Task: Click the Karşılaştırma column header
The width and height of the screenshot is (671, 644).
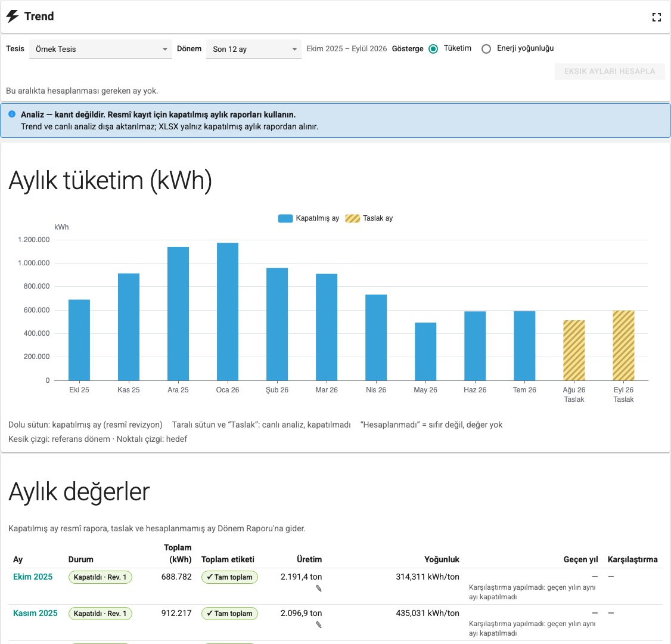Action: point(632,560)
